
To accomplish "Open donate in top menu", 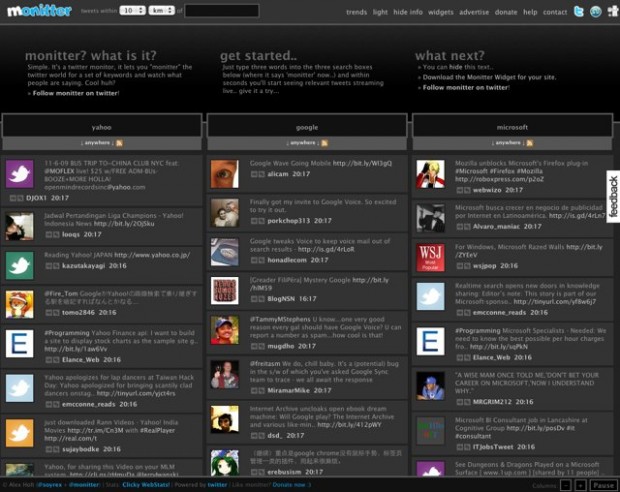I will click(506, 12).
